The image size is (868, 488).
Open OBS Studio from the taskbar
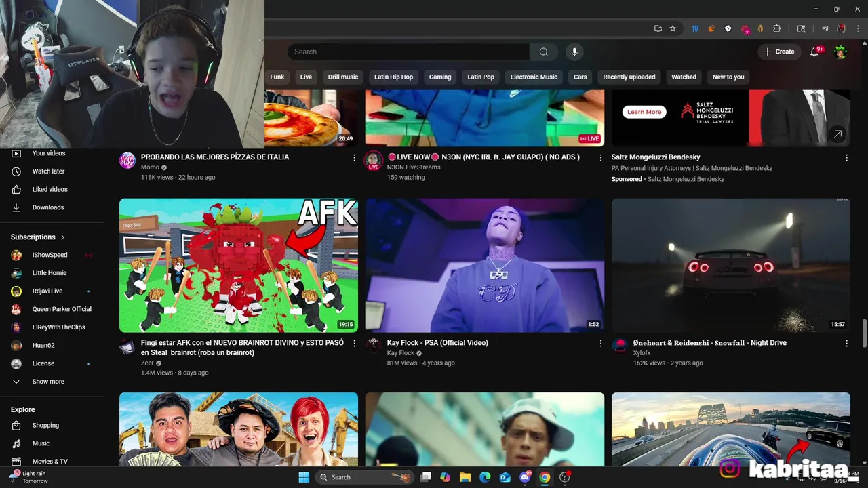[x=564, y=477]
